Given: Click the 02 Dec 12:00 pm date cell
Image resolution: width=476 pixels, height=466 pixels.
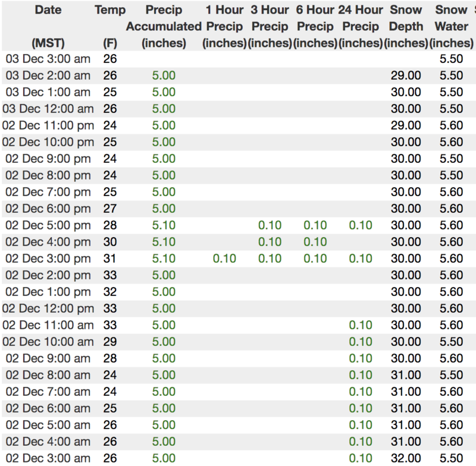Looking at the screenshot, I should pos(48,308).
